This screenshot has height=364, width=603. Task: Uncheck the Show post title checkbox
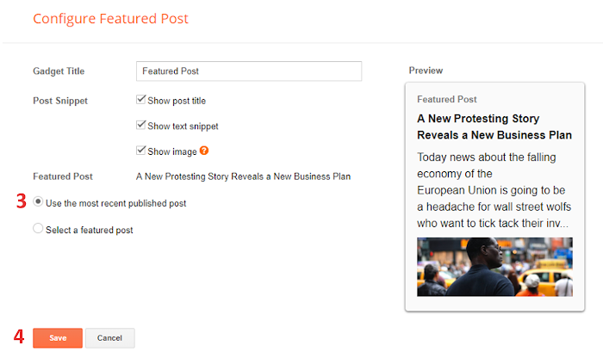click(x=141, y=100)
